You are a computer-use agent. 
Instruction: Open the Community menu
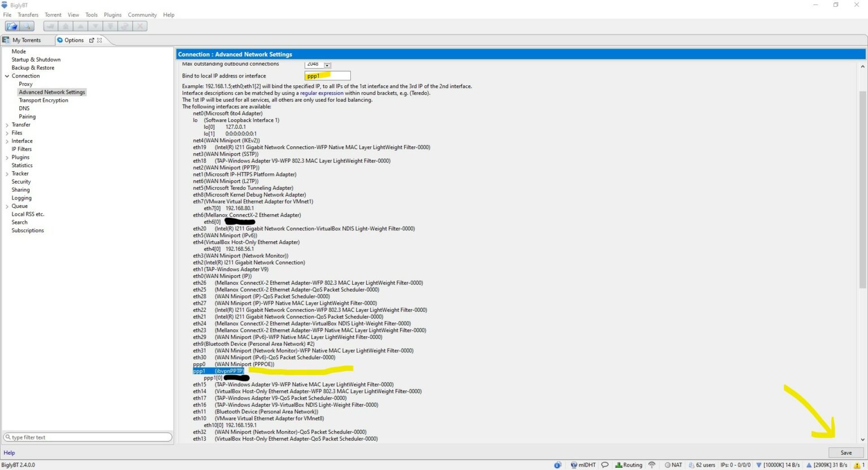coord(142,15)
